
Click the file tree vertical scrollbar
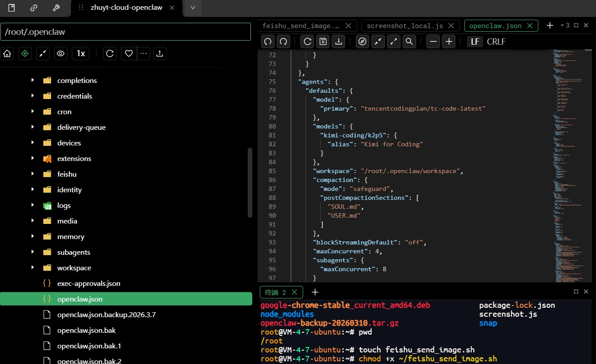pos(250,183)
